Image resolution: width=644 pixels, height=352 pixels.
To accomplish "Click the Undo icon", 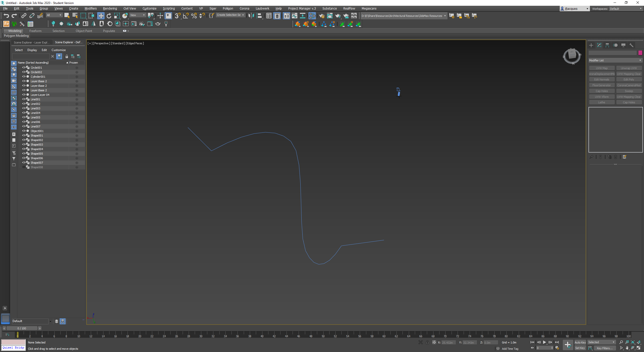I will 6,16.
